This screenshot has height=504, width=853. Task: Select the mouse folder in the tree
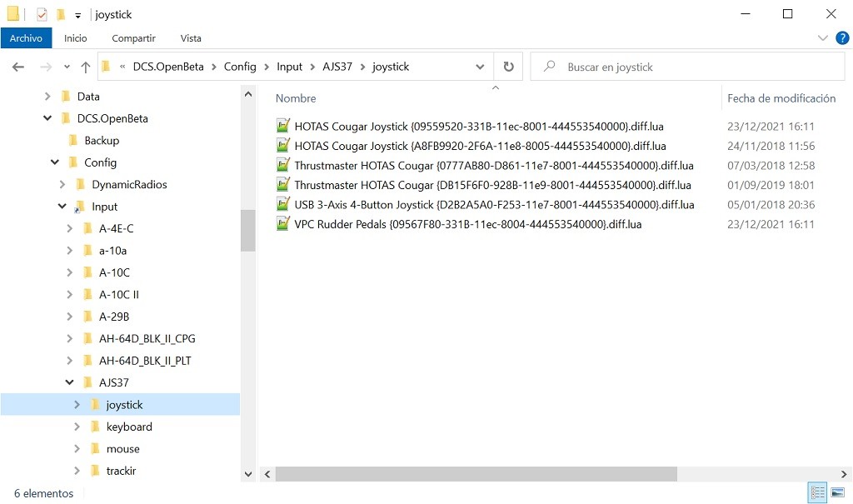(x=123, y=449)
